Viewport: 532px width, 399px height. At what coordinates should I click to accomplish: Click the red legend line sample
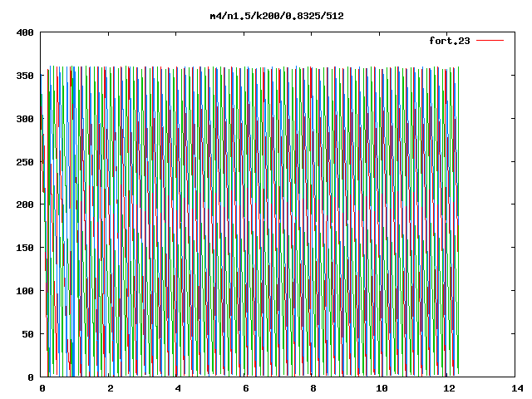pyautogui.click(x=490, y=41)
